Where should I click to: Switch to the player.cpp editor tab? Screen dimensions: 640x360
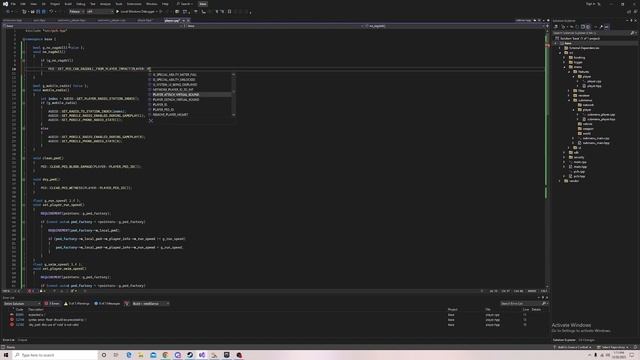[x=171, y=20]
